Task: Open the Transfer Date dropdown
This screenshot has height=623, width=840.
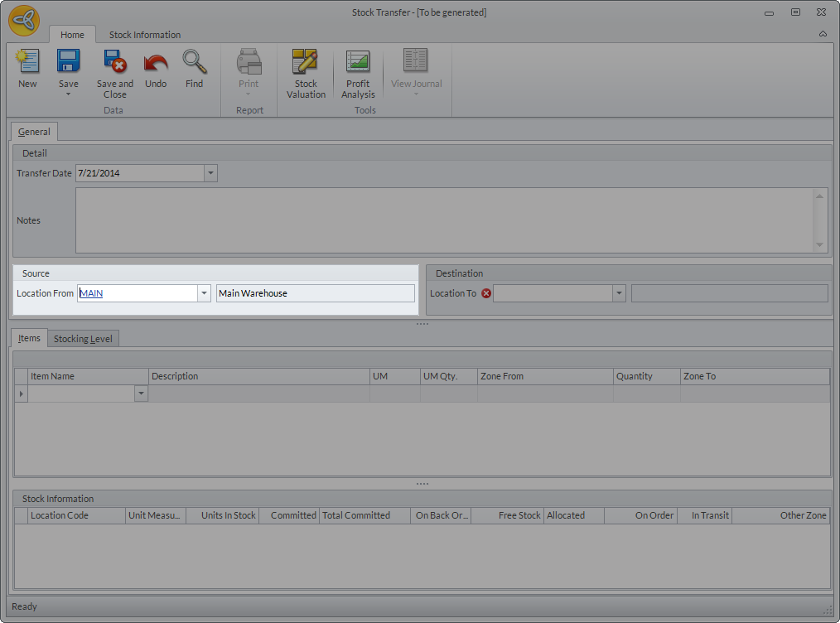Action: click(210, 174)
